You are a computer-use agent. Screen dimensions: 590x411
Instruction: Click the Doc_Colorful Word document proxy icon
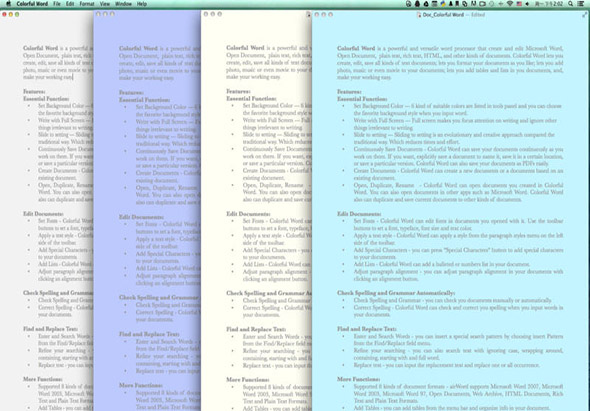coord(419,15)
